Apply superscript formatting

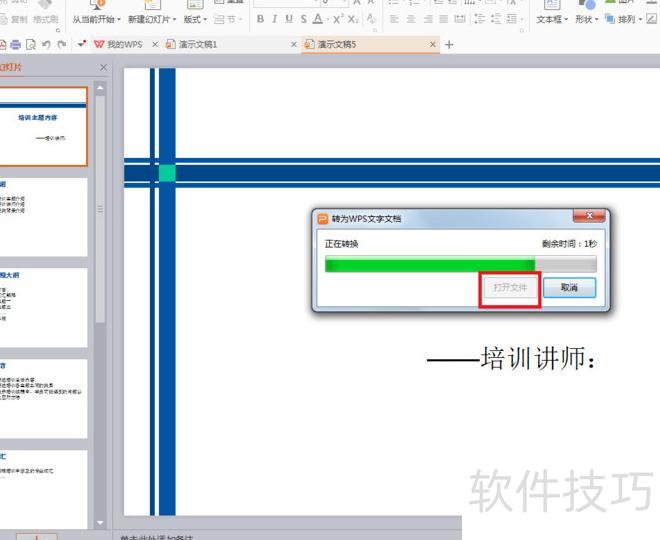pyautogui.click(x=338, y=19)
